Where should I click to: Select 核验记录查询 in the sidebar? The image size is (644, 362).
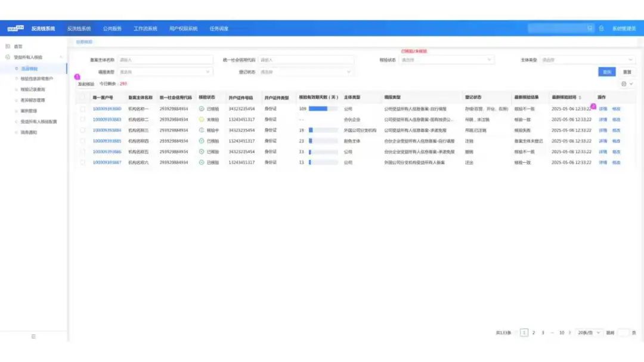pyautogui.click(x=33, y=89)
